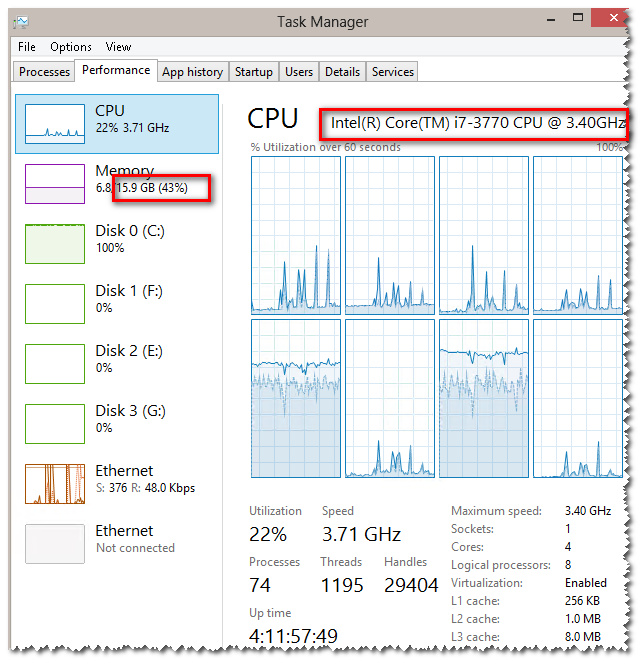Click the Logical processors label
The height and width of the screenshot is (665, 644).
point(501,565)
